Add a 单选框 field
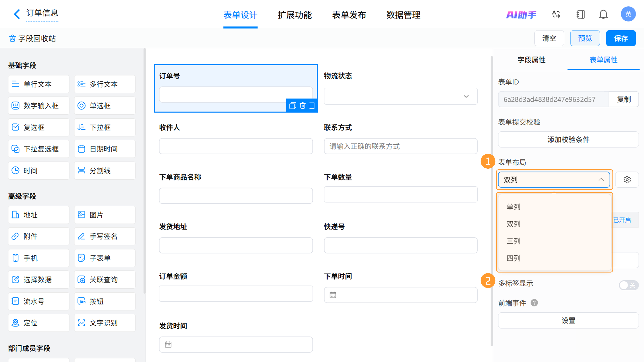The image size is (644, 362). (x=105, y=106)
